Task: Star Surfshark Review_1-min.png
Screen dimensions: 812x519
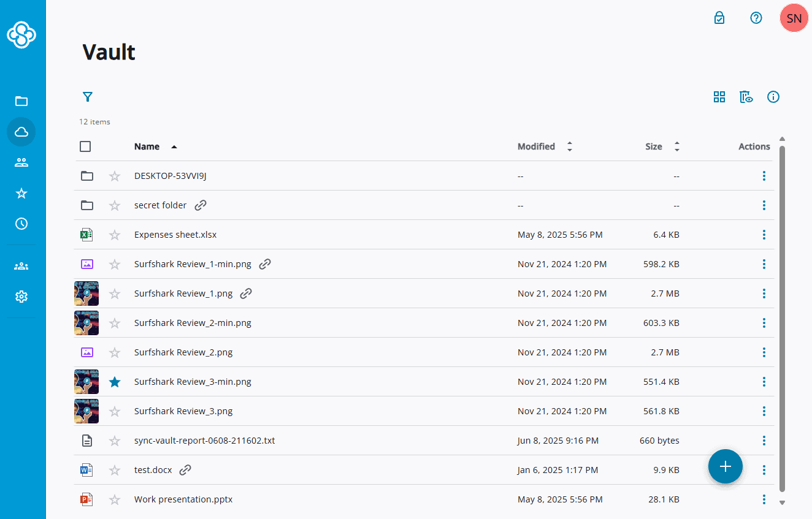Action: 115,264
